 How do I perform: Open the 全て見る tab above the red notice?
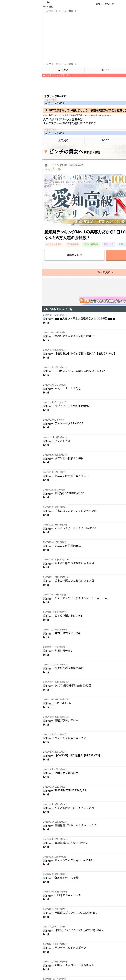coord(63,70)
